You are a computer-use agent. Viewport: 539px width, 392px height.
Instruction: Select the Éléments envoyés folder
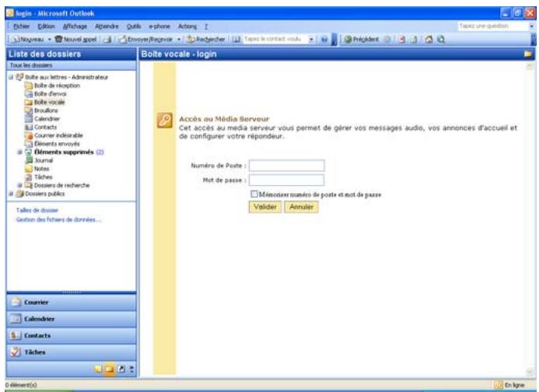click(57, 144)
